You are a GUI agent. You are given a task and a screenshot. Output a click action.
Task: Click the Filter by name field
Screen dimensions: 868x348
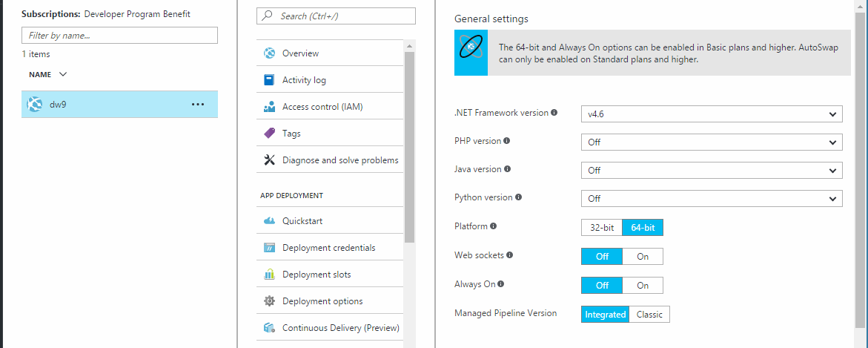click(119, 35)
